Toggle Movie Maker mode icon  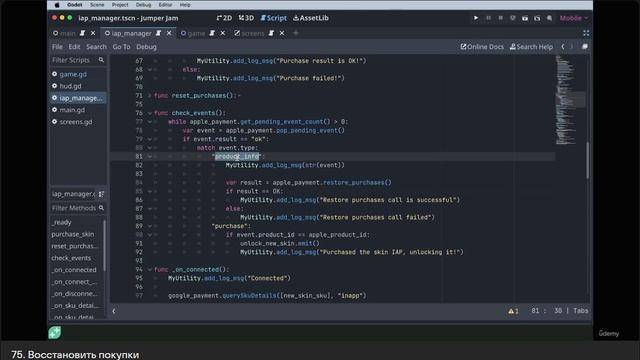[549, 18]
